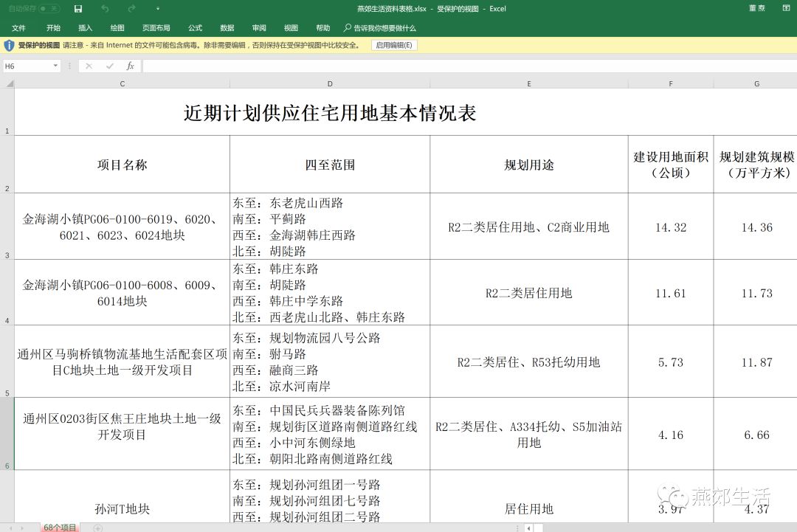The width and height of the screenshot is (797, 532).
Task: Open Customize Quick Access Toolbar dropdown
Action: point(157,9)
